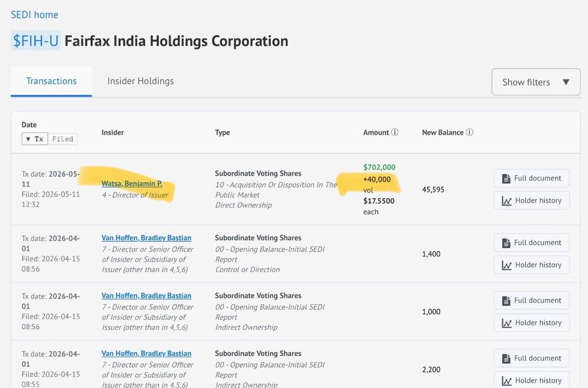588x388 pixels.
Task: Click the Type column header
Action: (222, 132)
